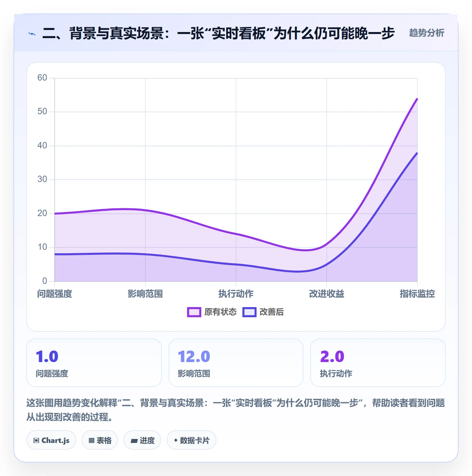Toggle 改善后 legend swatch
The image size is (472, 476).
pos(249,312)
